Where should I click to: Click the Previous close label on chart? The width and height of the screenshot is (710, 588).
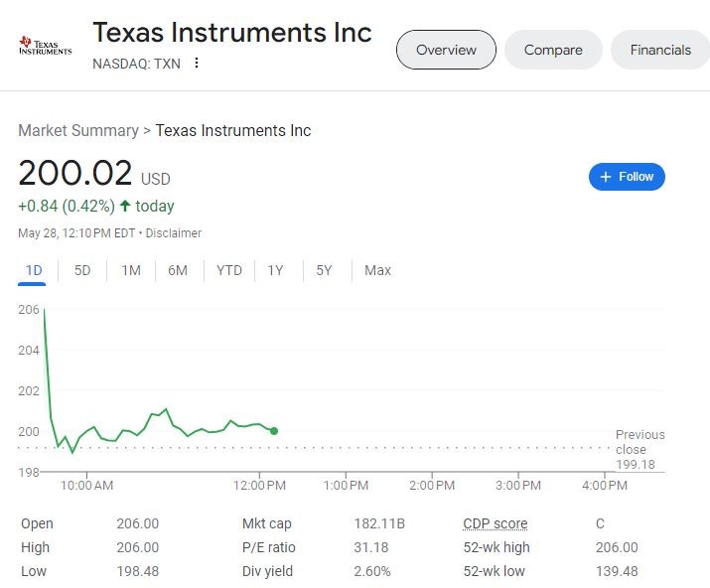(x=639, y=442)
